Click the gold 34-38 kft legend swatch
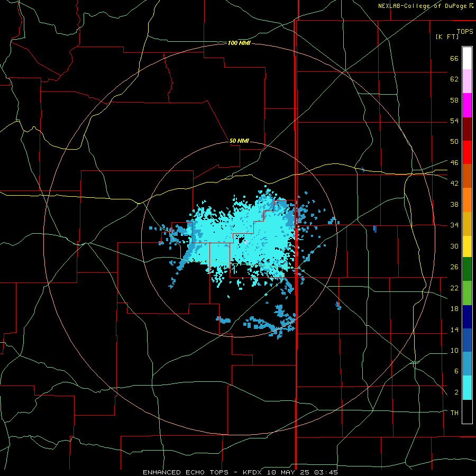Viewport: 476px width, 476px height. click(467, 224)
